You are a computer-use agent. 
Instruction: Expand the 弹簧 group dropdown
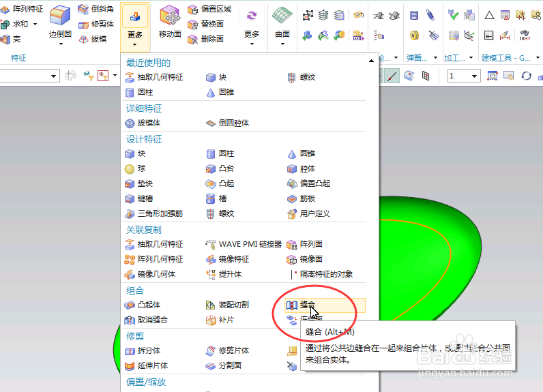tap(435, 58)
